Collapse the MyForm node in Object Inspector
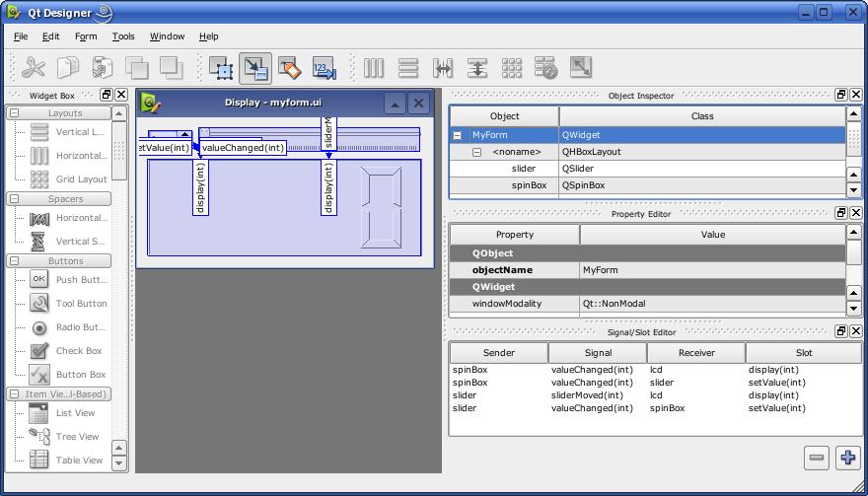Viewport: 868px width, 496px height. pyautogui.click(x=458, y=135)
